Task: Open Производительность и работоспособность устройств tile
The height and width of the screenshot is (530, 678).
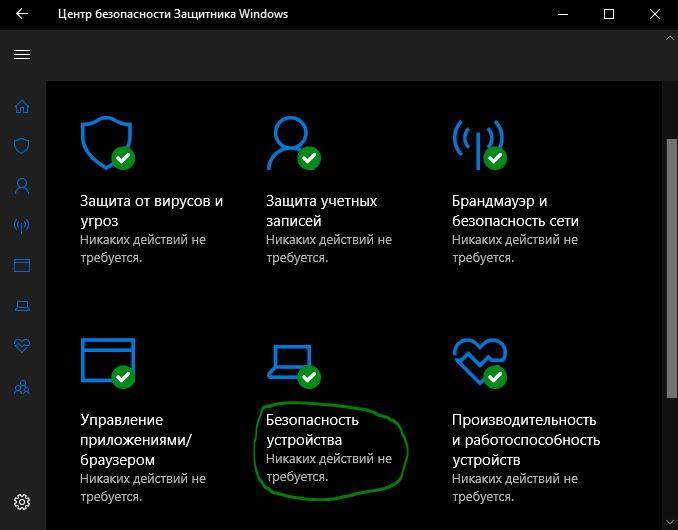Action: [526, 421]
